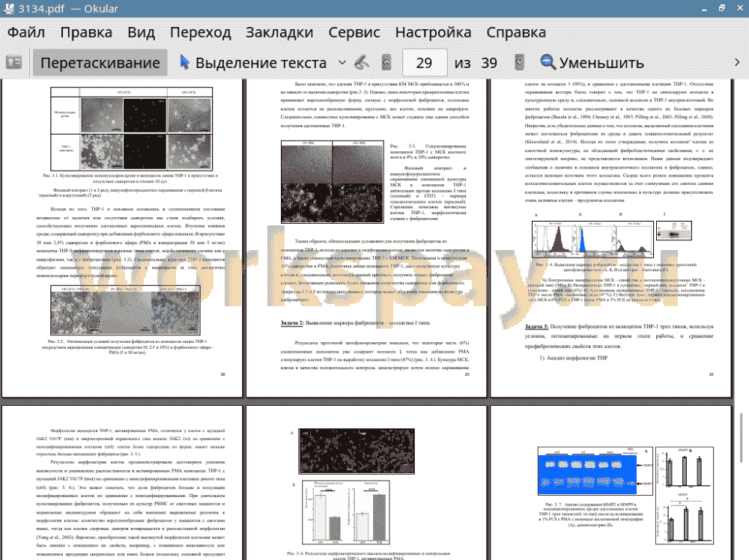The image size is (749, 560).
Task: Click the flow cytometry histograms in Рис. 3.4
Action: (x=592, y=239)
